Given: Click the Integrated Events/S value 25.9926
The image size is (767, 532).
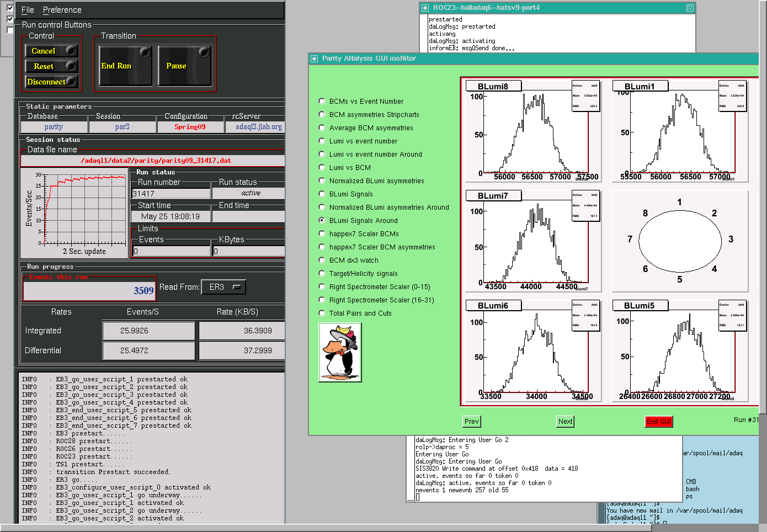Looking at the screenshot, I should (148, 331).
